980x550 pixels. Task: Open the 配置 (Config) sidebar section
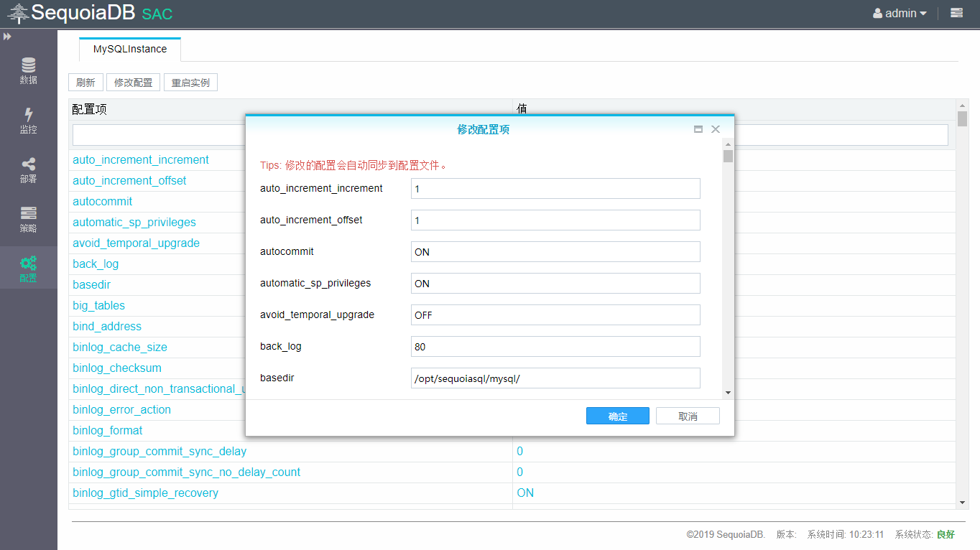pyautogui.click(x=28, y=269)
